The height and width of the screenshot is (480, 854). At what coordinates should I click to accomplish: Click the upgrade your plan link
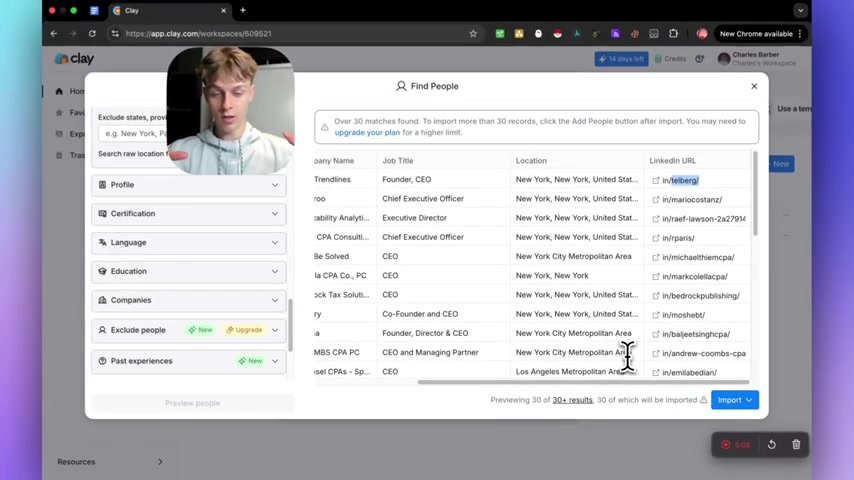[367, 132]
